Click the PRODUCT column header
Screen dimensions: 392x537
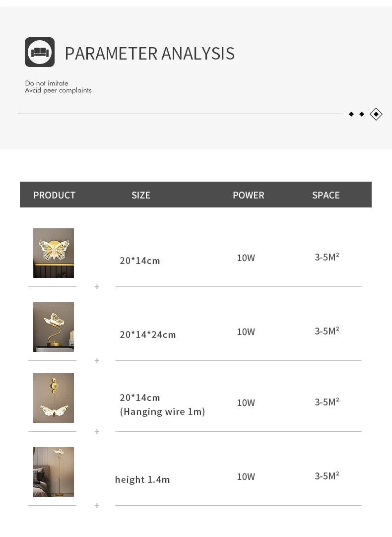55,195
